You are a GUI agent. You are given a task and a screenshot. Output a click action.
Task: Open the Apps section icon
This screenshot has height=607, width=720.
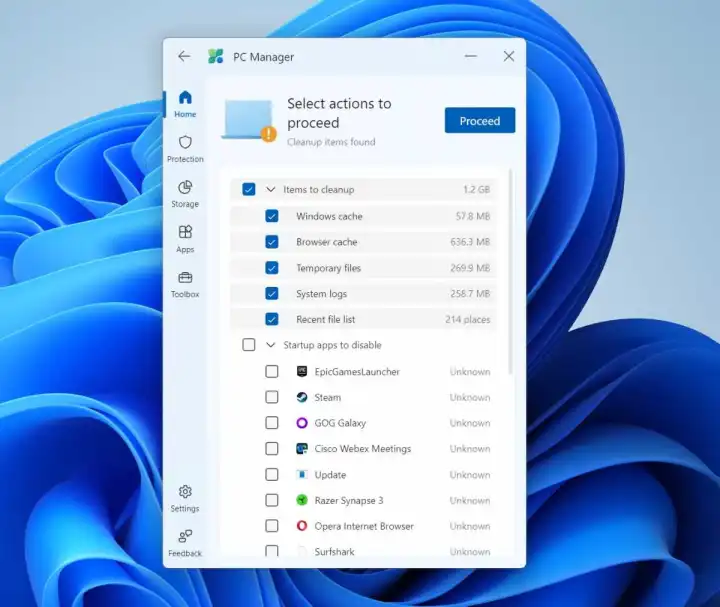(x=185, y=233)
